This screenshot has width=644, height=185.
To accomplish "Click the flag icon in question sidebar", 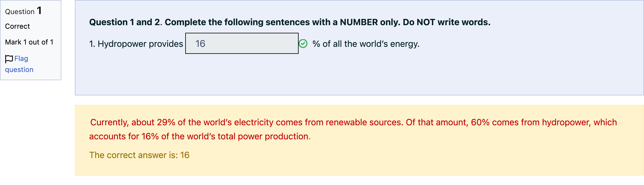I will point(9,59).
